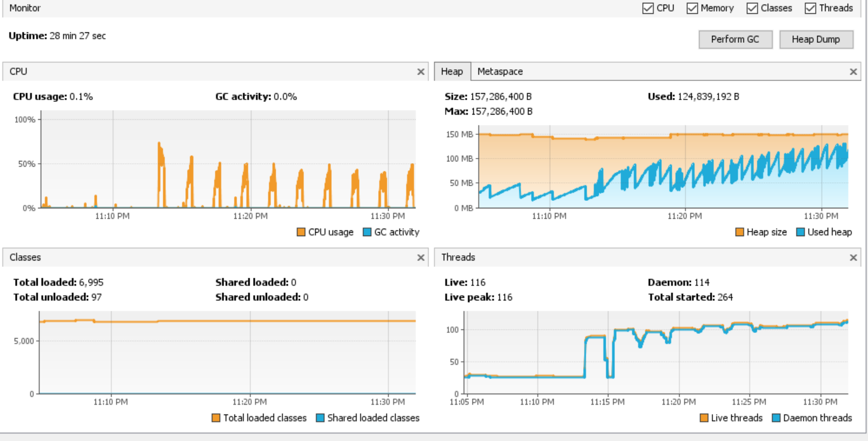Click the Heap Dump button
Viewport: 868px width, 441px height.
816,39
